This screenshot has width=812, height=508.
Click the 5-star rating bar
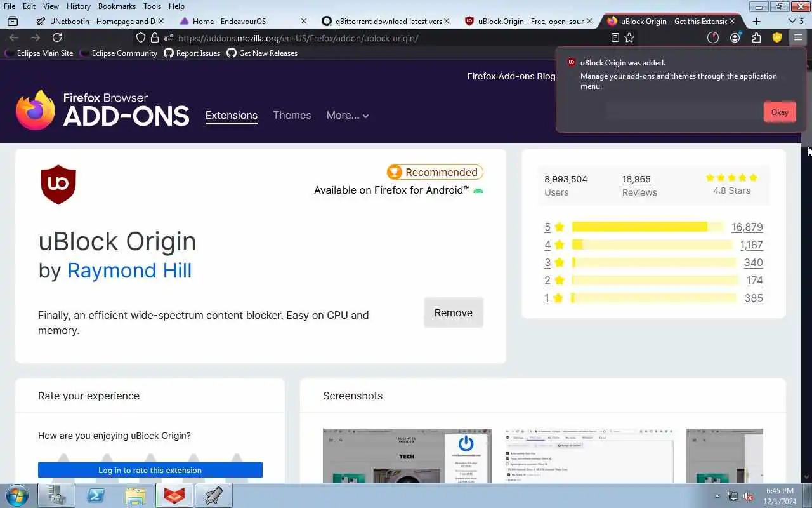tap(647, 227)
